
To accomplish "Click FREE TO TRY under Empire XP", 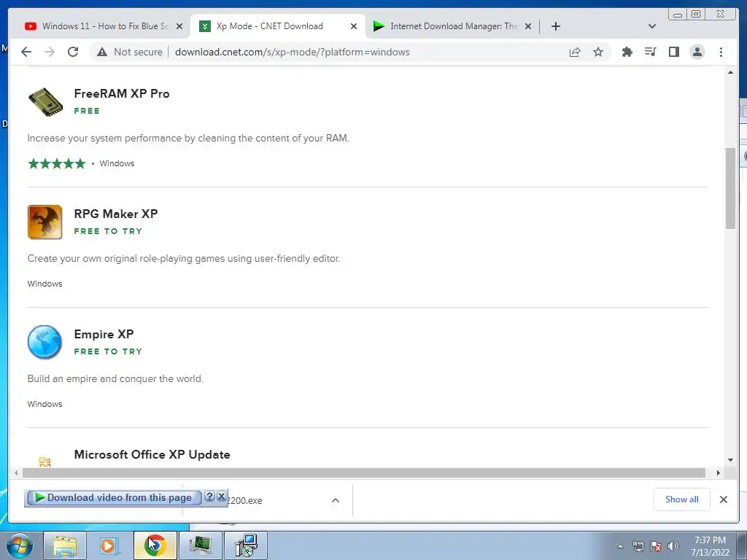I will 108,351.
